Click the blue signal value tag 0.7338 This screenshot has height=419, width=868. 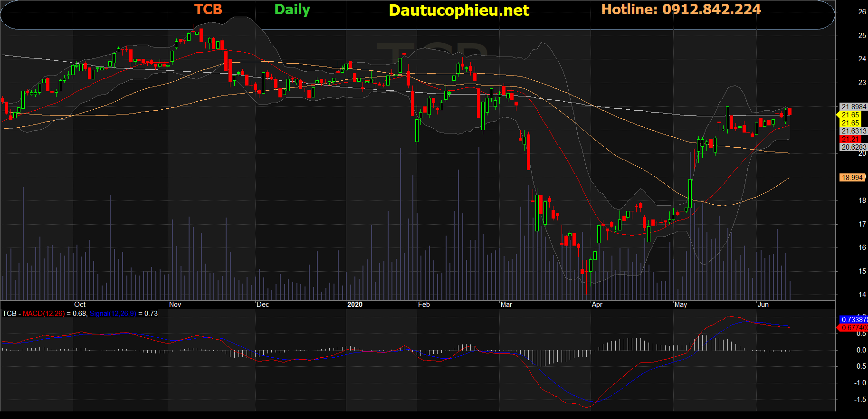point(854,320)
